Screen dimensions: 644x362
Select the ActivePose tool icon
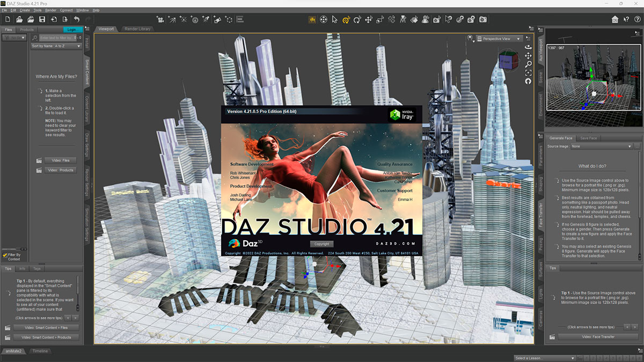point(392,19)
